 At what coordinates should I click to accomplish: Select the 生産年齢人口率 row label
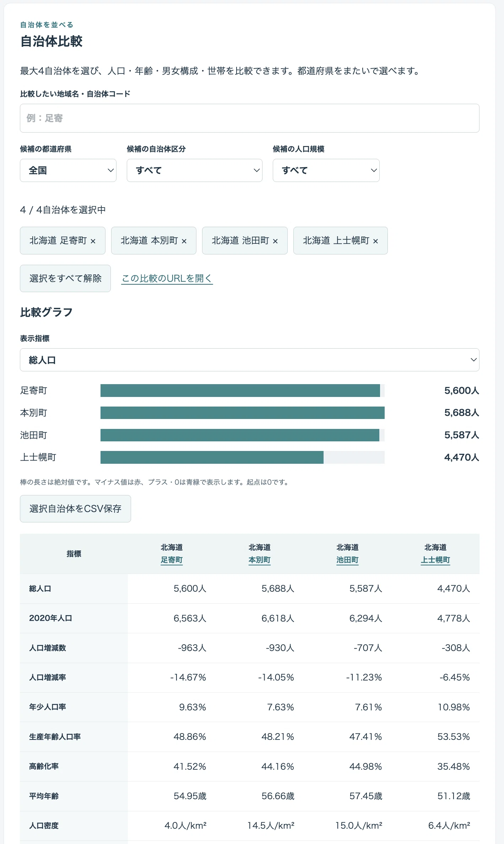[x=55, y=737]
